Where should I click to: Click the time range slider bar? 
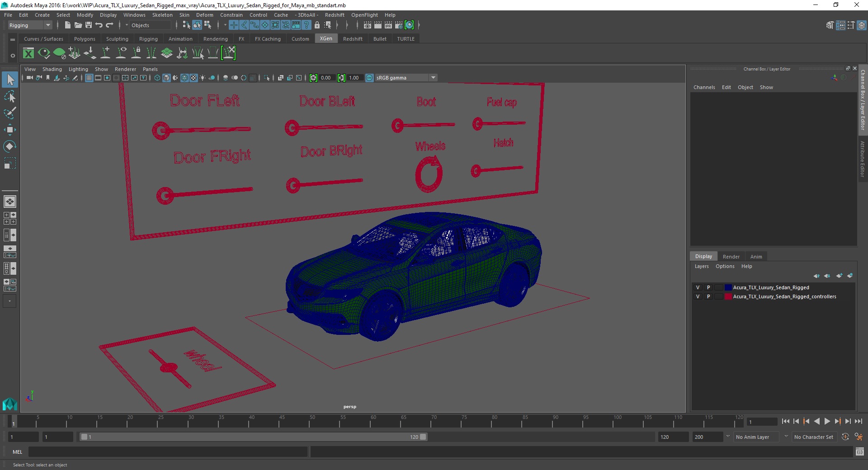tap(253, 437)
